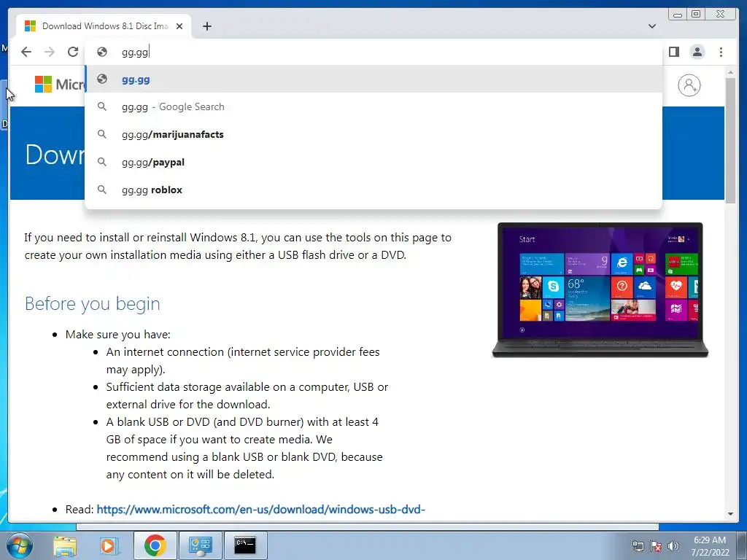Click the Chrome icon in the taskbar
The image size is (747, 560).
click(155, 545)
